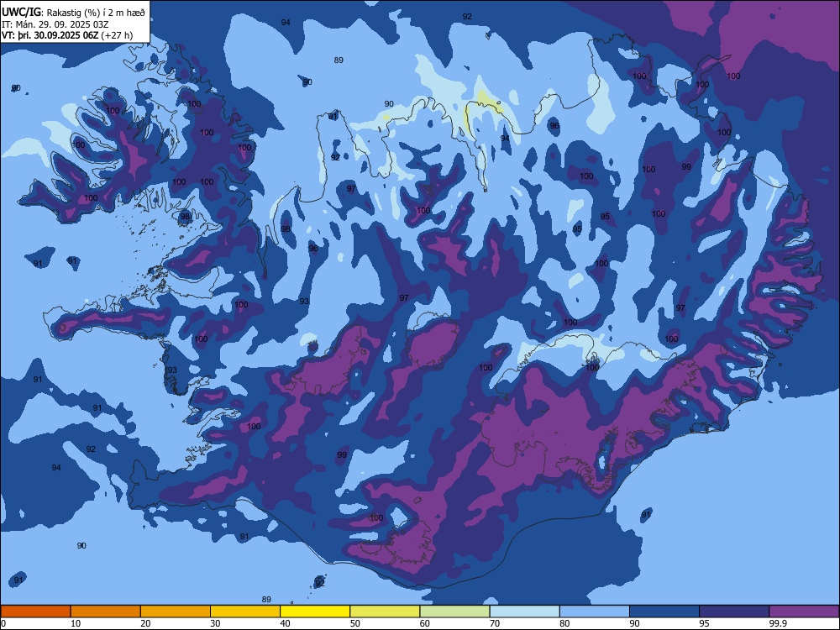840x630 pixels.
Task: Click the '40' tick label under the color scale
Action: pyautogui.click(x=285, y=623)
